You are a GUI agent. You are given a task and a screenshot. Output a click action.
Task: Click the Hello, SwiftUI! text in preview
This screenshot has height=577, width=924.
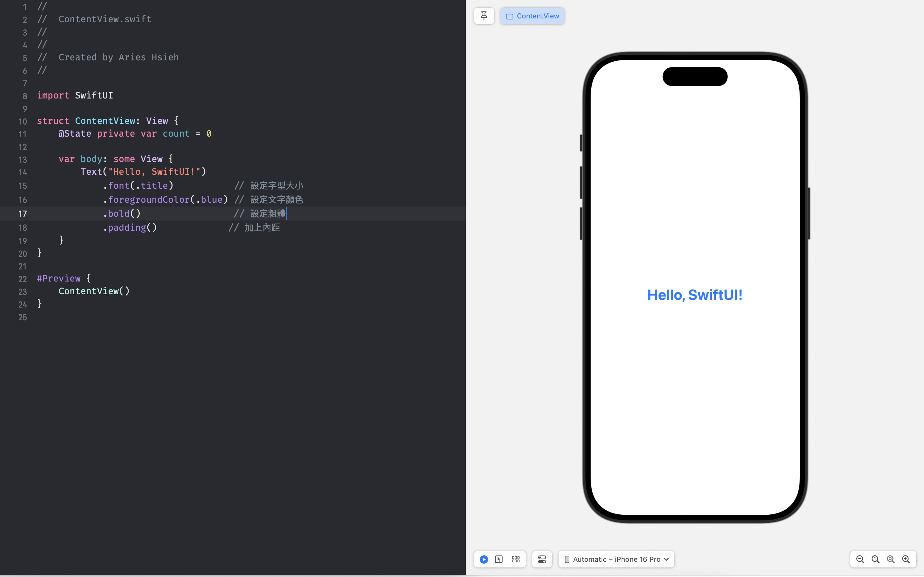(694, 295)
